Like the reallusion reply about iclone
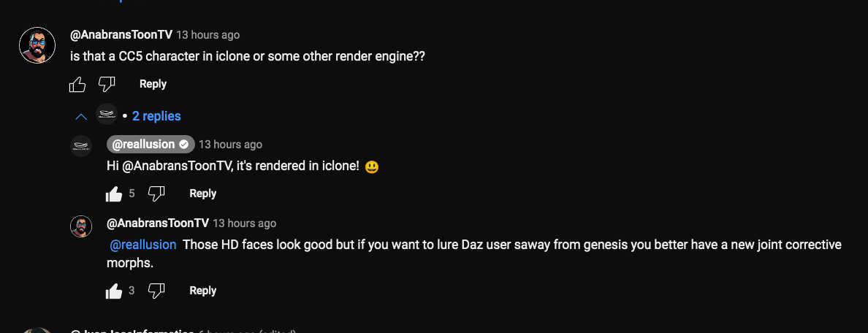Screen dimensions: 868x333 click(113, 194)
